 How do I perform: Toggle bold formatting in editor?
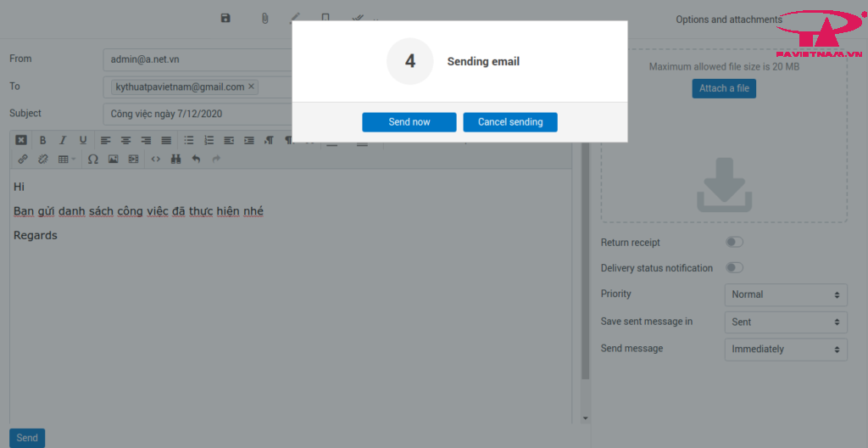point(42,140)
